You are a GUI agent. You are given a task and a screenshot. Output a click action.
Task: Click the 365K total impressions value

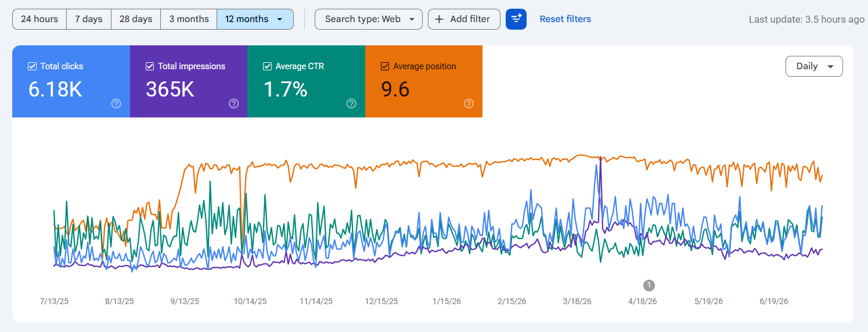coord(170,90)
